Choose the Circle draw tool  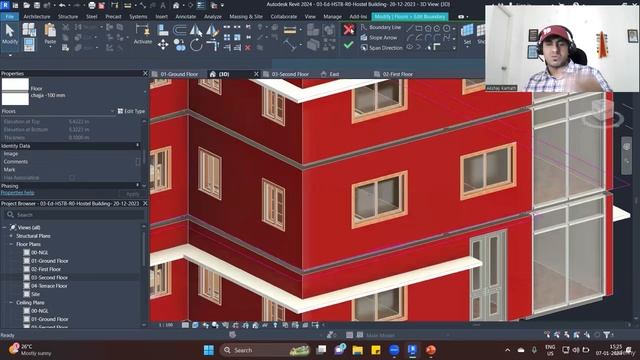pos(446,28)
